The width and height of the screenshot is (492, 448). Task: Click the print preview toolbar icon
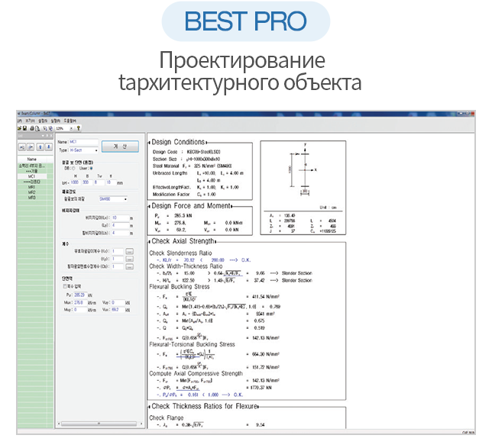[x=37, y=128]
